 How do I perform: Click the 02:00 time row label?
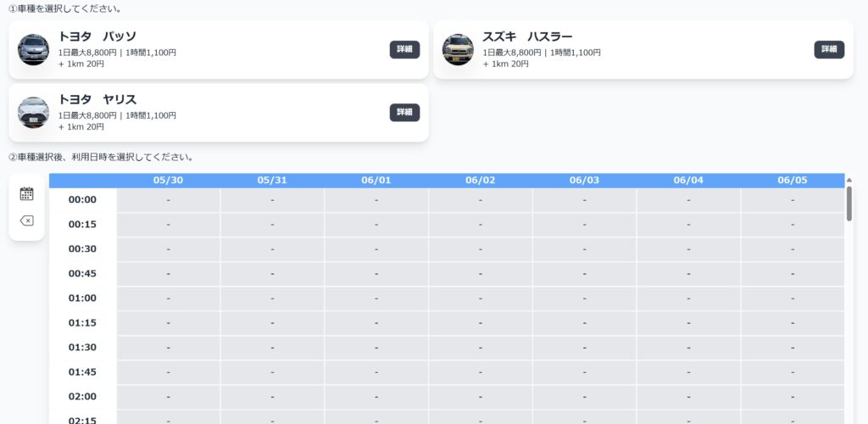pos(82,396)
